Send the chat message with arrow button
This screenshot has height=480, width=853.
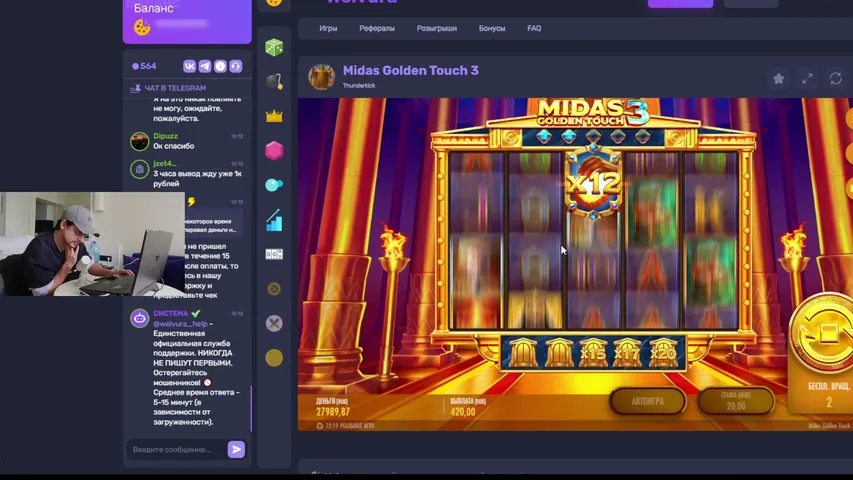[x=236, y=450]
